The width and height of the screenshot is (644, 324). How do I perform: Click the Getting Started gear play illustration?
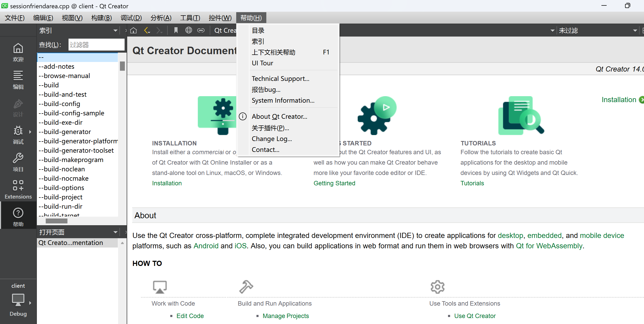point(377,116)
